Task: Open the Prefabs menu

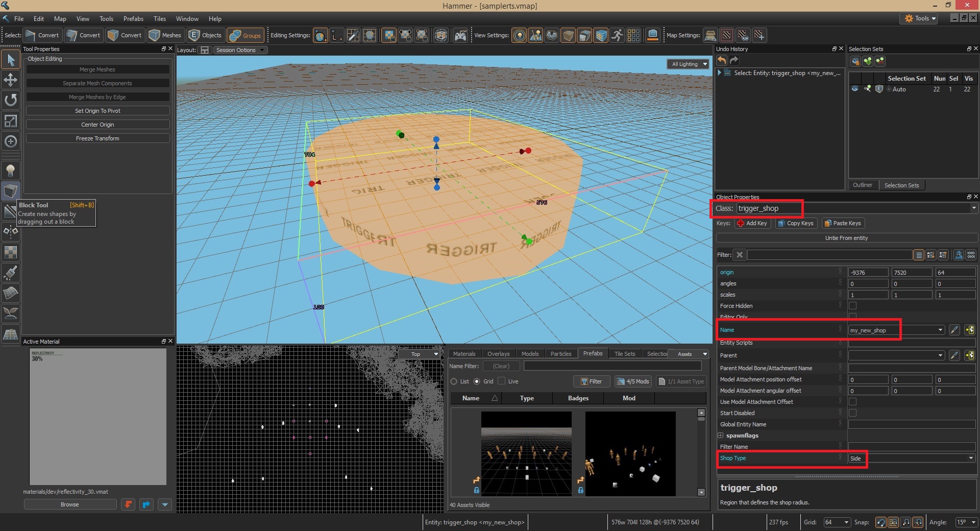Action: point(133,19)
